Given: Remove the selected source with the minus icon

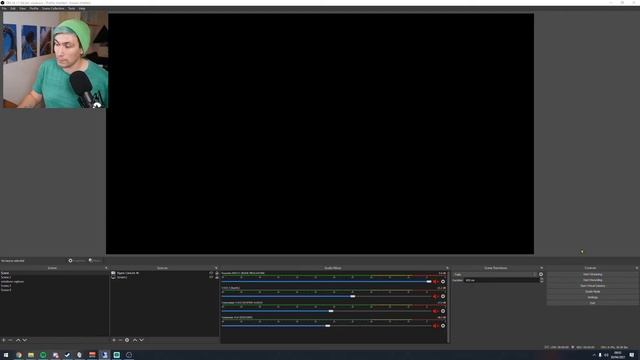Looking at the screenshot, I should (x=120, y=340).
